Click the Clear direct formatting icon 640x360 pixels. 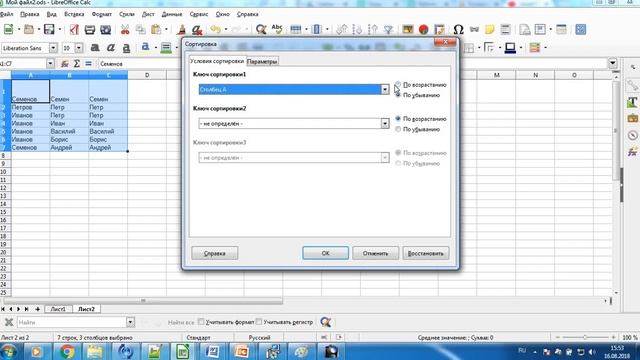point(197,29)
